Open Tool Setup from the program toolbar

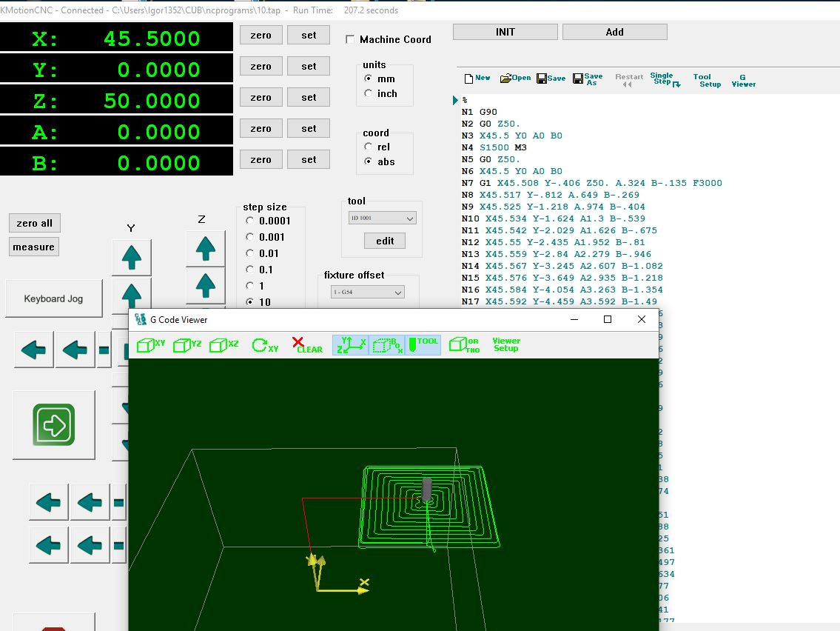706,80
